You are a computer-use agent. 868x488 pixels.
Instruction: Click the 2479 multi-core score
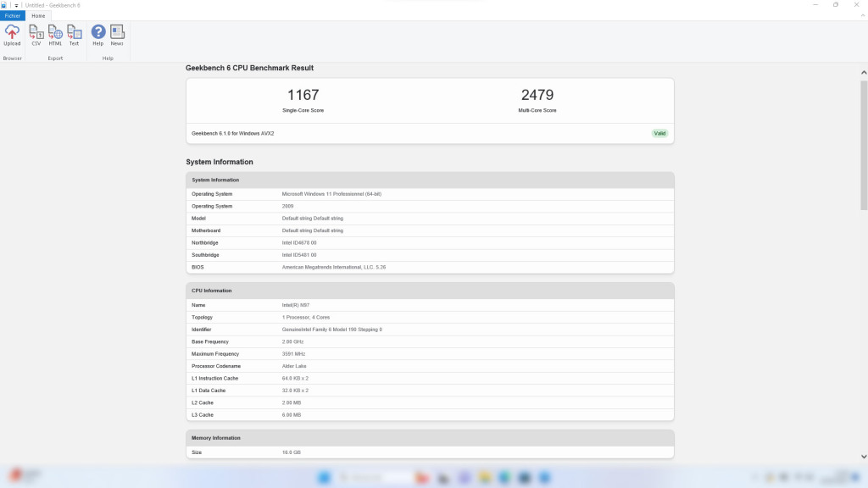(537, 95)
